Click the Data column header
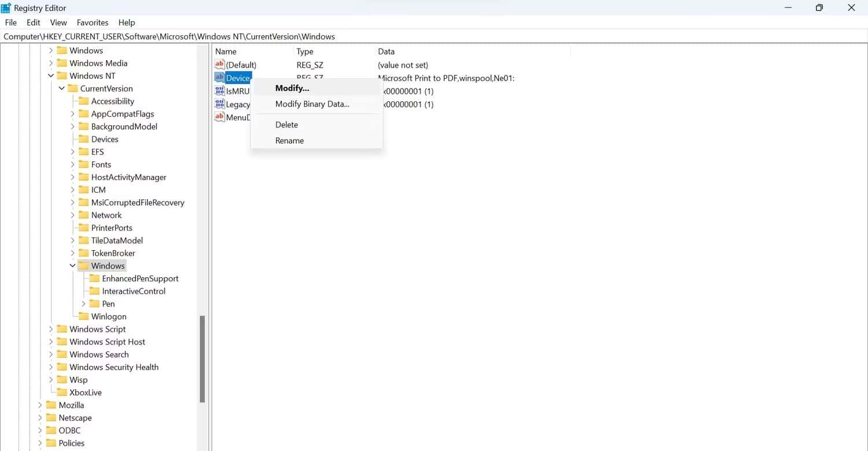This screenshot has height=451, width=868. (x=386, y=52)
